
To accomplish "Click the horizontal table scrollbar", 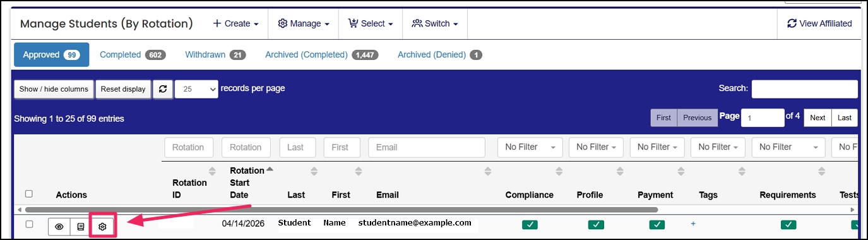I will [x=341, y=209].
